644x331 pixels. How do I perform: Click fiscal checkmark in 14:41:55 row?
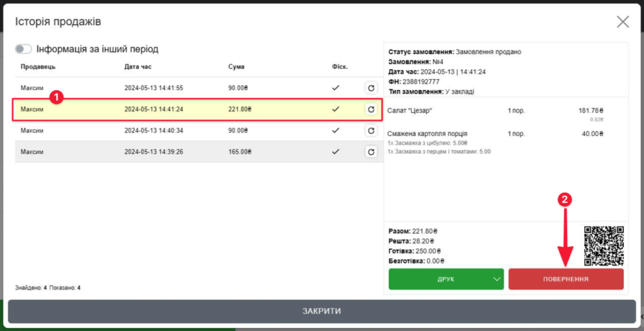point(336,88)
